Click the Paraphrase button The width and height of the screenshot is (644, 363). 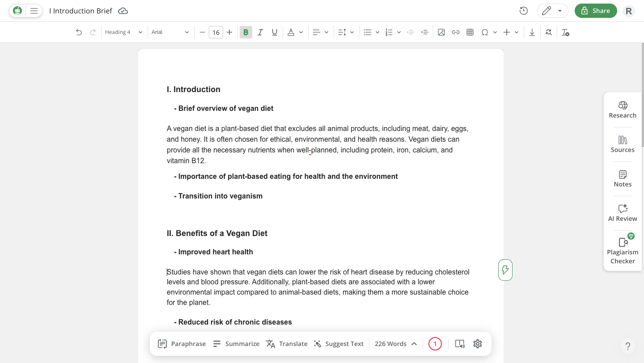[182, 344]
